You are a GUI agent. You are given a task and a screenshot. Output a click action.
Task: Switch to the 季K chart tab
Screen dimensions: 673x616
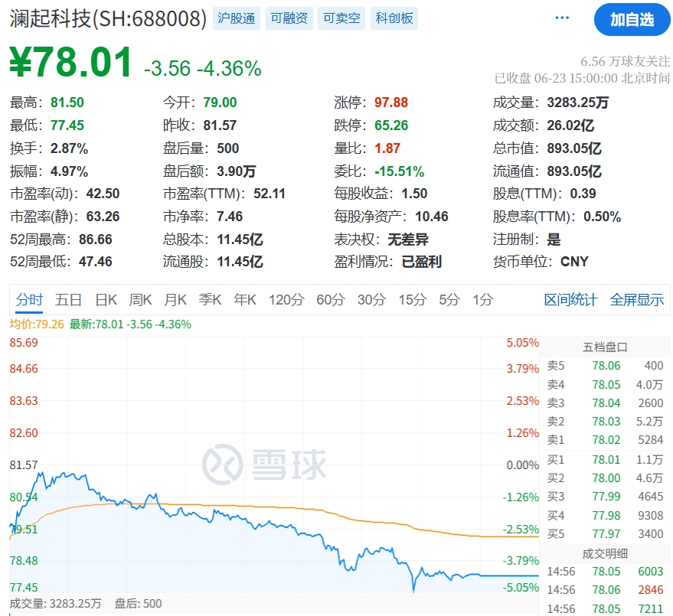210,299
